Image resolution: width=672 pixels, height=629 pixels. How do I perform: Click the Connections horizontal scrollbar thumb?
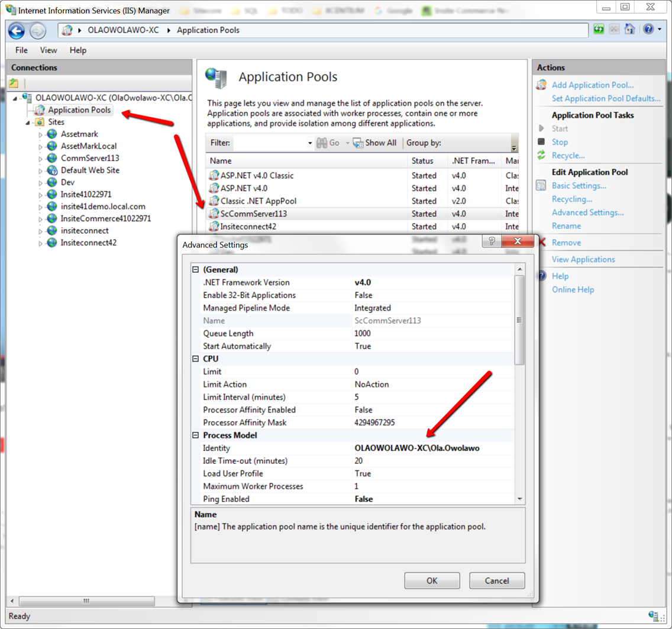tap(86, 601)
